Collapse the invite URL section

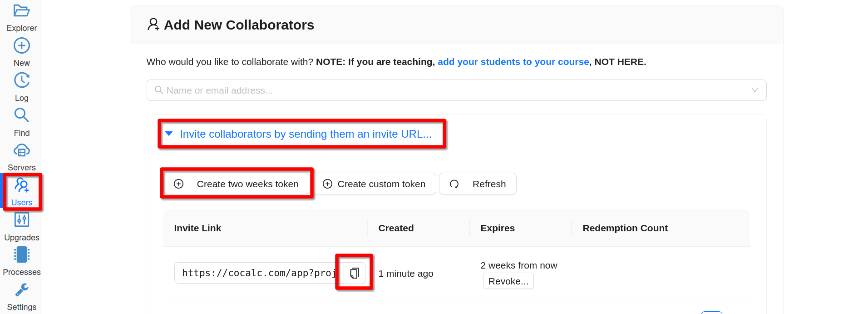[x=305, y=134]
